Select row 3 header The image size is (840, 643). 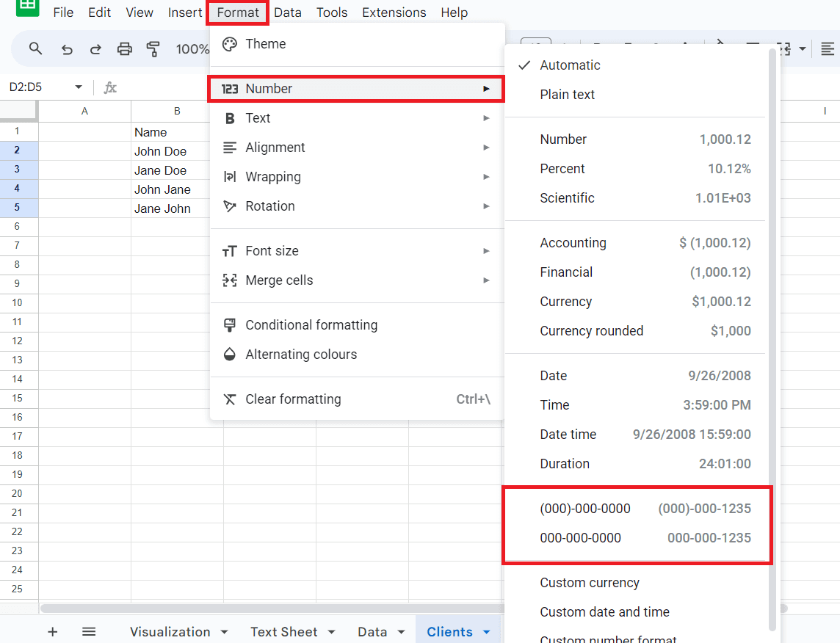19,170
